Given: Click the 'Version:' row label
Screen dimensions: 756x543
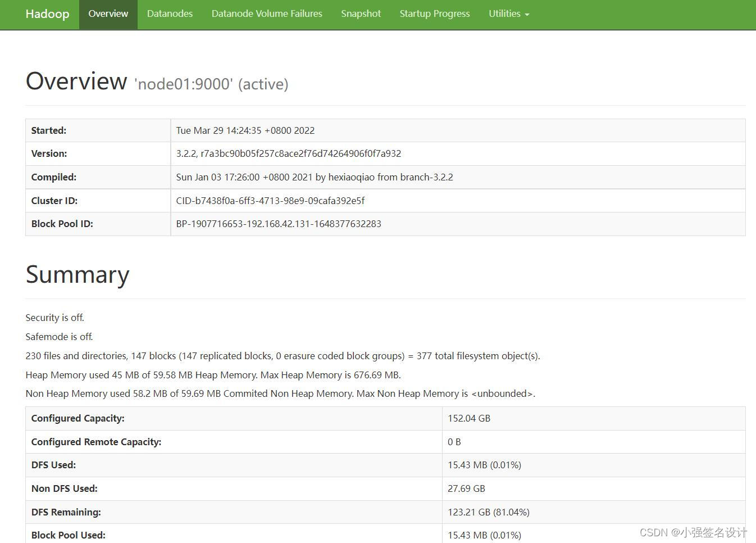Looking at the screenshot, I should [x=49, y=153].
